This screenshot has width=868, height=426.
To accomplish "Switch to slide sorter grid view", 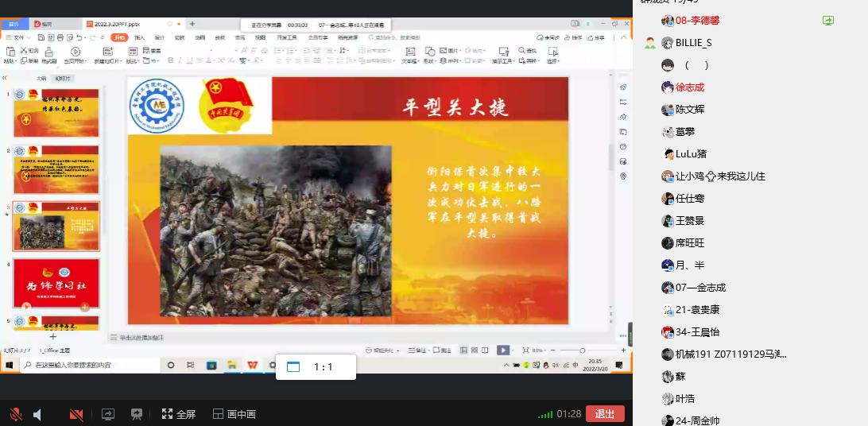I will [x=475, y=350].
